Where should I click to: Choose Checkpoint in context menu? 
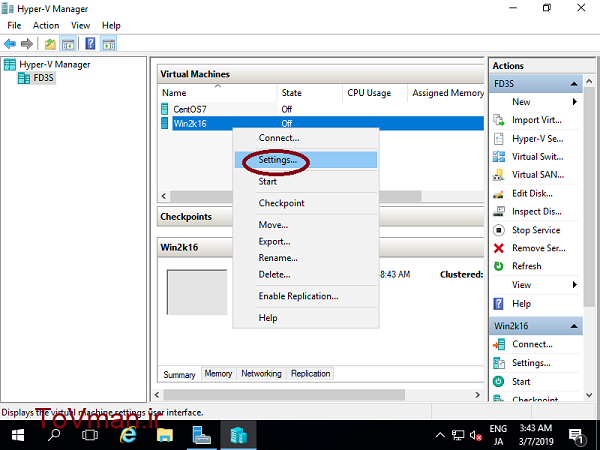coord(306,203)
